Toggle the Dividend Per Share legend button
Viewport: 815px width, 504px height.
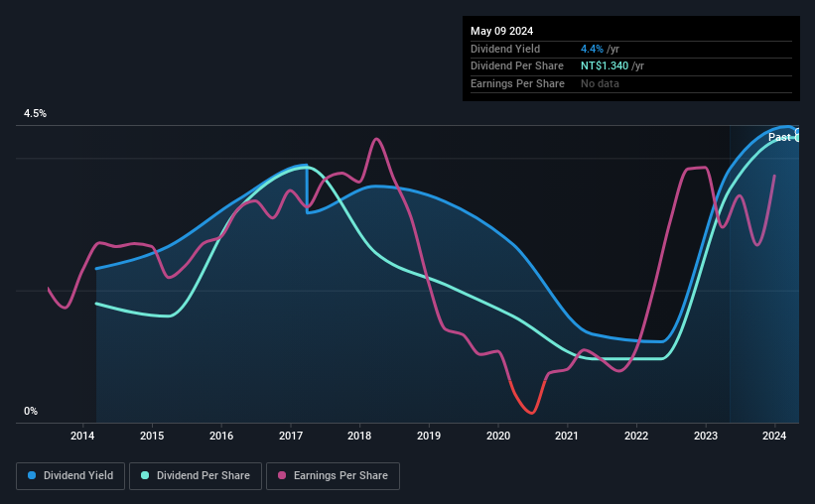point(196,476)
